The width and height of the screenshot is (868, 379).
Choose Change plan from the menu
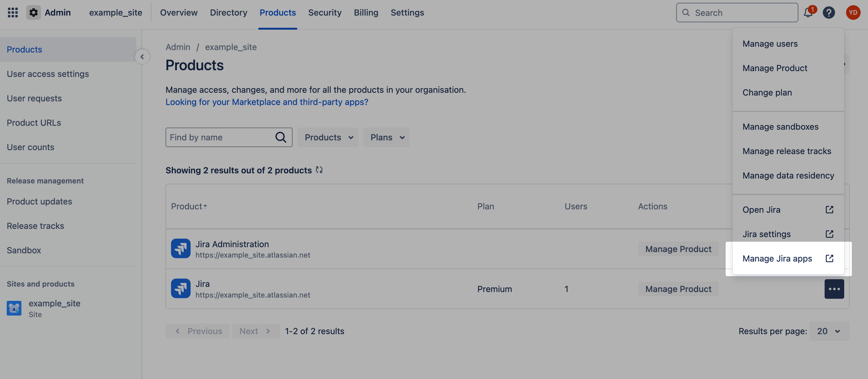788,92
